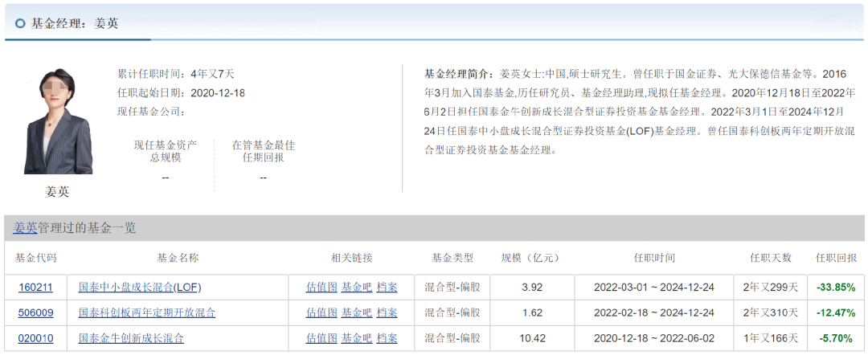The height and width of the screenshot is (355, 868).
Task: Open 档案 for 国泰科创板两年定期开放混合
Action: [387, 313]
